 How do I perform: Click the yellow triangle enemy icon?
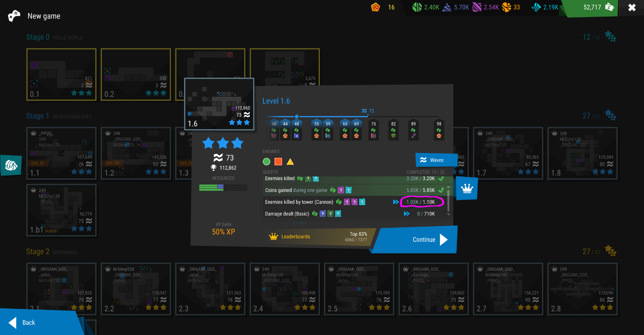tap(290, 162)
